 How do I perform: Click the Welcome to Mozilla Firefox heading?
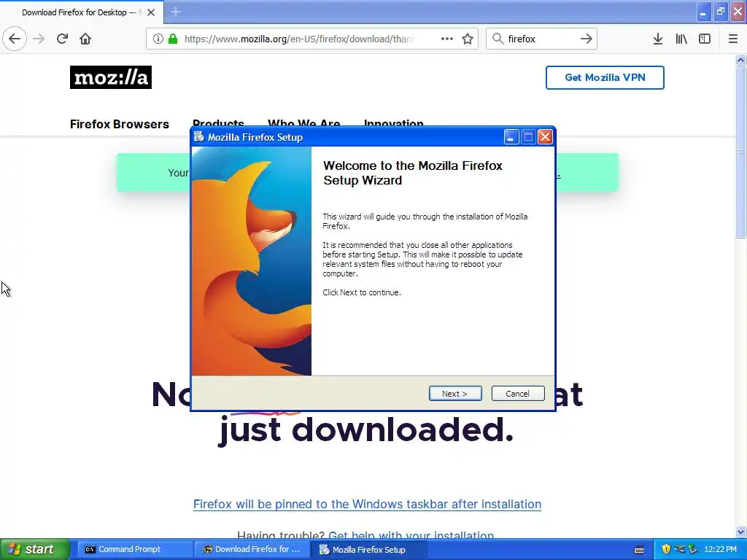(413, 173)
